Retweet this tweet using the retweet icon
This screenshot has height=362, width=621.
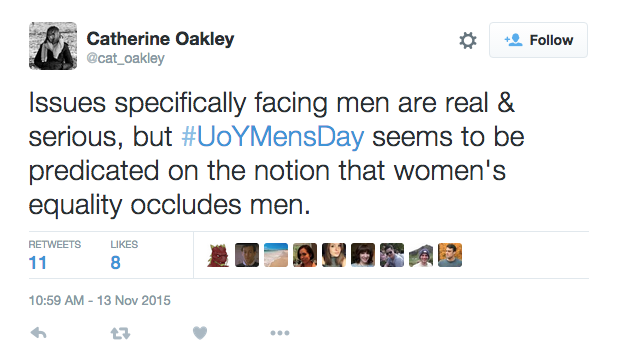[120, 333]
